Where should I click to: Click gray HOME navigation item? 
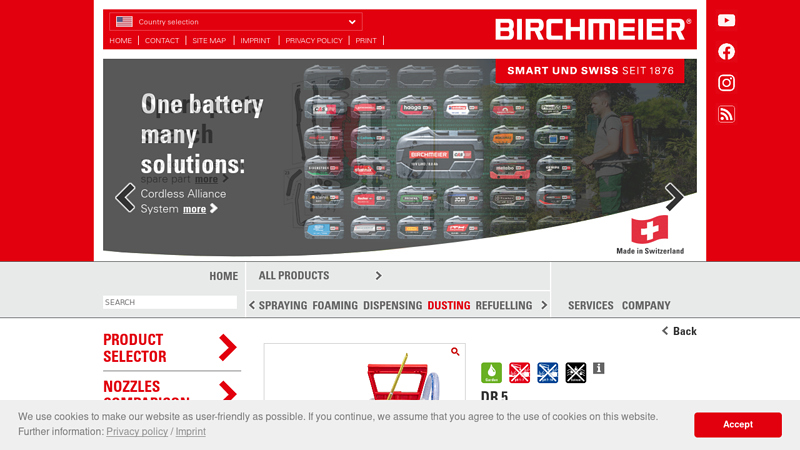point(223,276)
